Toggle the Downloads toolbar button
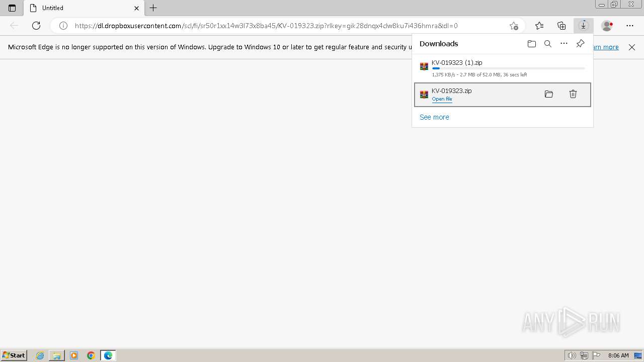This screenshot has width=644, height=362. 584,26
